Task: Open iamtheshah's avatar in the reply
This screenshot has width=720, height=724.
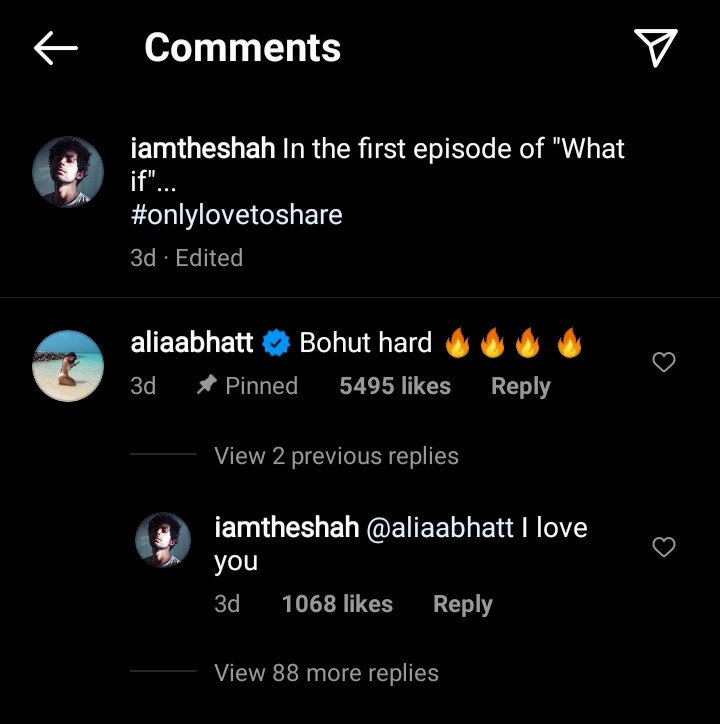Action: [163, 541]
